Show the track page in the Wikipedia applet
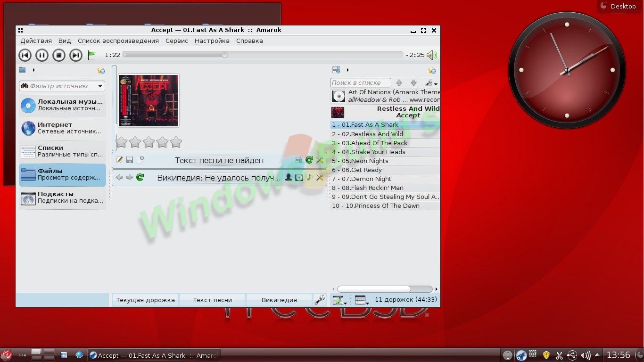The image size is (644, 362). coord(309,178)
